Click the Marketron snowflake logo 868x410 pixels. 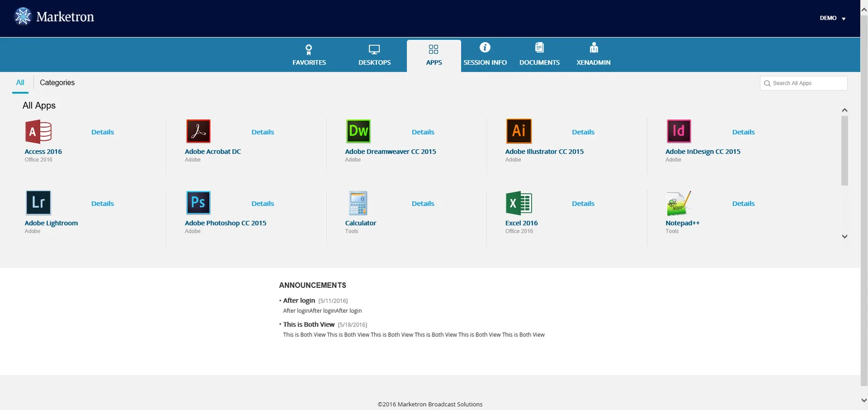pos(23,16)
